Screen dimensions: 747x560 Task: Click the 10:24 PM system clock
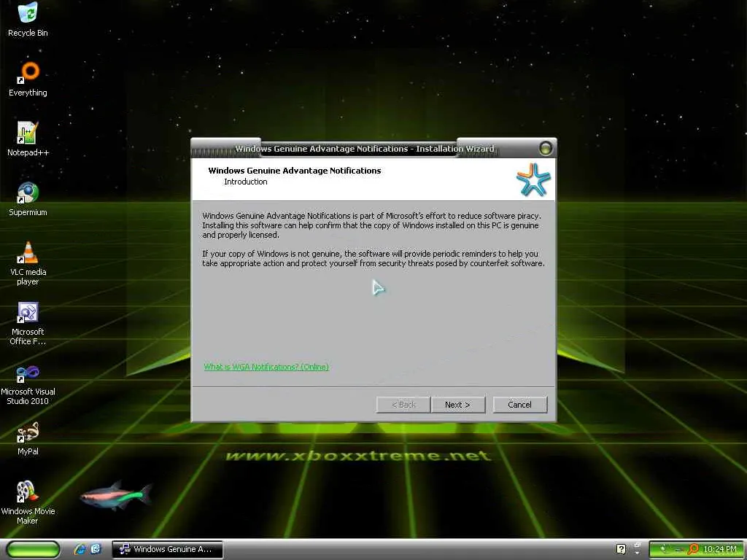pyautogui.click(x=720, y=549)
